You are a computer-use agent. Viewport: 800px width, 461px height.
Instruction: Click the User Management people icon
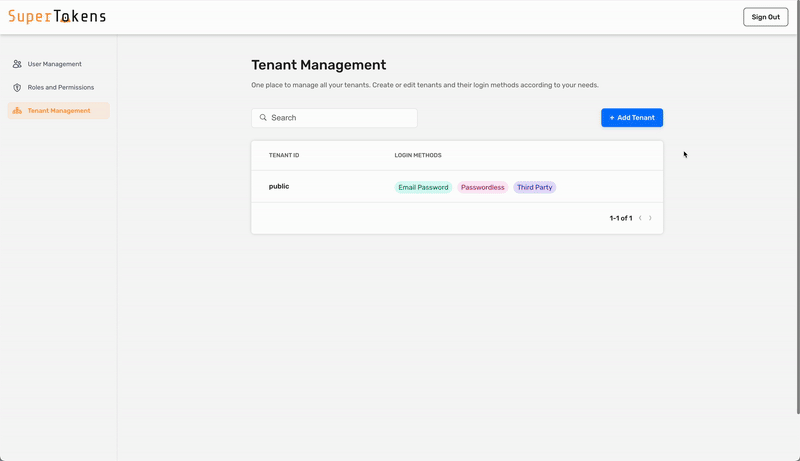(x=17, y=64)
